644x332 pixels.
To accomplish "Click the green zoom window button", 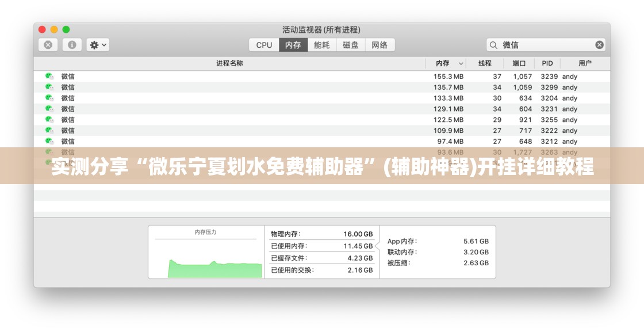I will [x=66, y=29].
